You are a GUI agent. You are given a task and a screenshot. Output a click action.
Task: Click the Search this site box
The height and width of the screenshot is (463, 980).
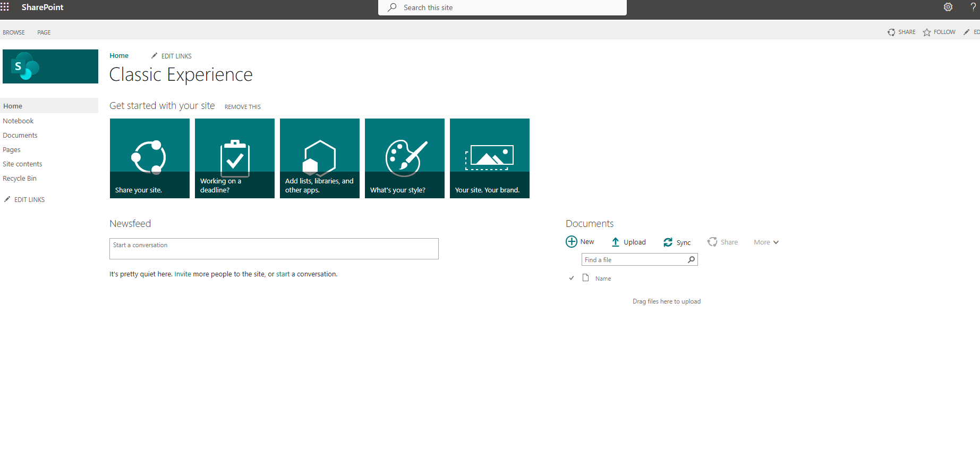click(x=502, y=7)
